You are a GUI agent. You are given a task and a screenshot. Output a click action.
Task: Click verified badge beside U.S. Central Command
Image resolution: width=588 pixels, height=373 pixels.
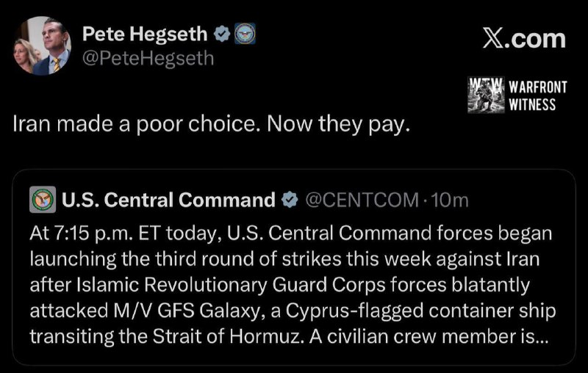tap(290, 200)
